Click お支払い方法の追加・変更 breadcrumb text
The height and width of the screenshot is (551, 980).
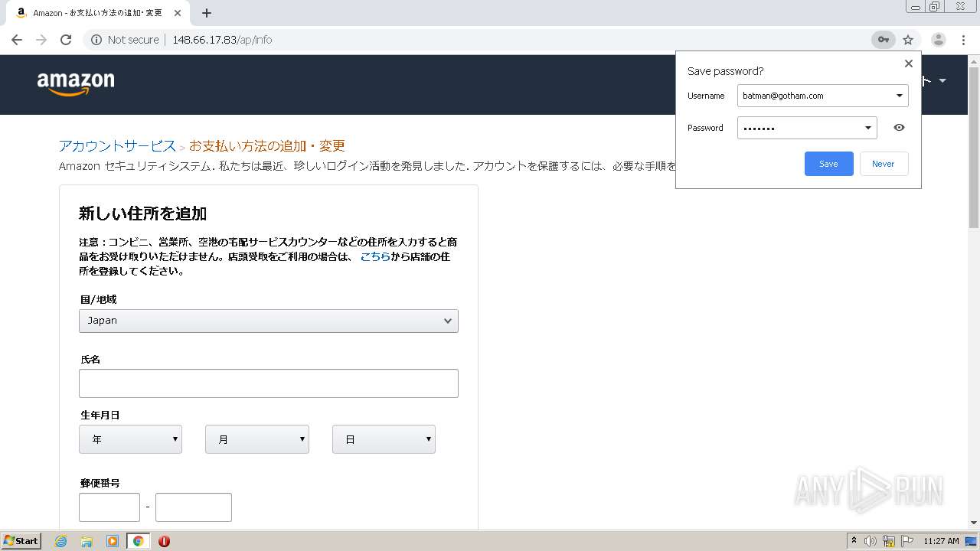point(267,145)
